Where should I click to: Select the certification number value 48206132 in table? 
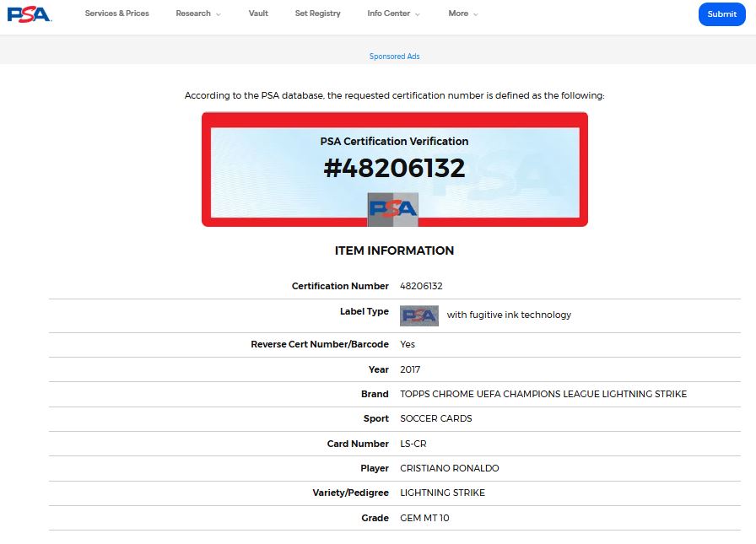tap(421, 287)
